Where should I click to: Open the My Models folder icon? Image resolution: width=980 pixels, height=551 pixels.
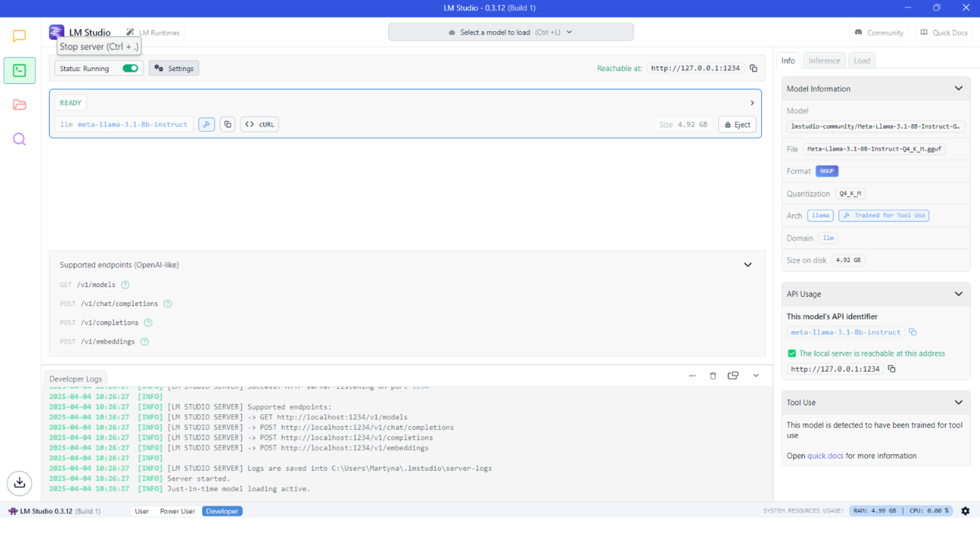point(19,105)
